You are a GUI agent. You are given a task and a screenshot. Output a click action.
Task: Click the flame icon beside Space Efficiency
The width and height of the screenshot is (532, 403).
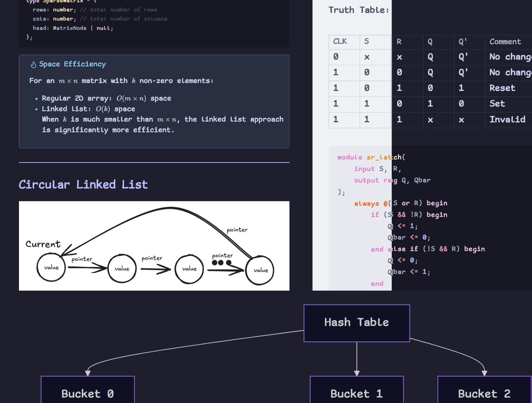click(33, 64)
